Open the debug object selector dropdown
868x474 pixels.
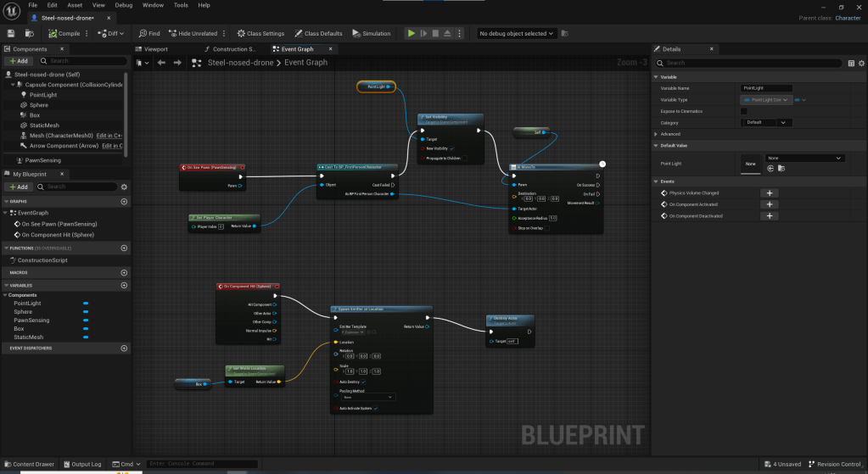(517, 34)
